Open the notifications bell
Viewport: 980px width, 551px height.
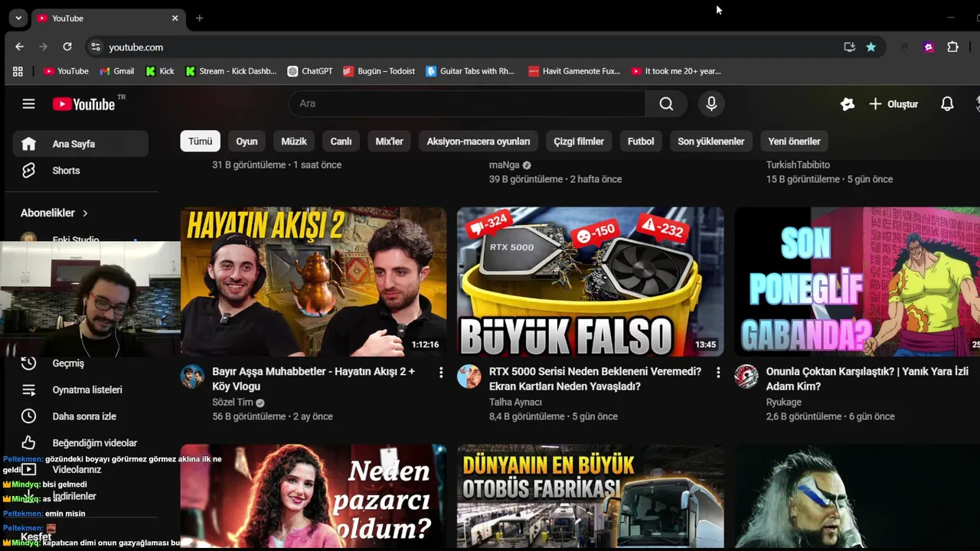pos(947,104)
